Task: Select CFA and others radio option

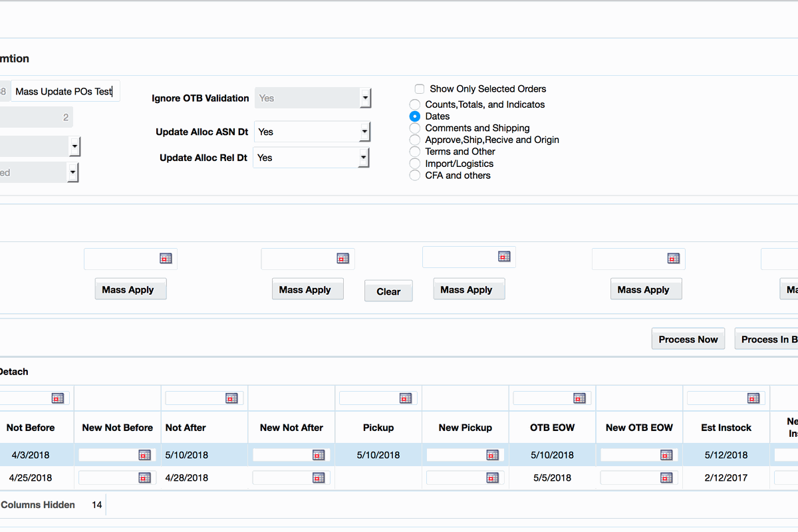Action: (415, 176)
